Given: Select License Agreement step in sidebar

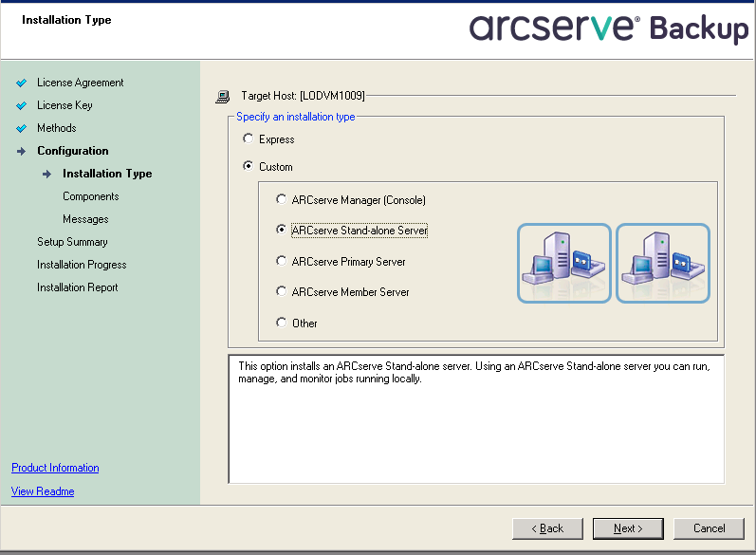Looking at the screenshot, I should tap(80, 83).
